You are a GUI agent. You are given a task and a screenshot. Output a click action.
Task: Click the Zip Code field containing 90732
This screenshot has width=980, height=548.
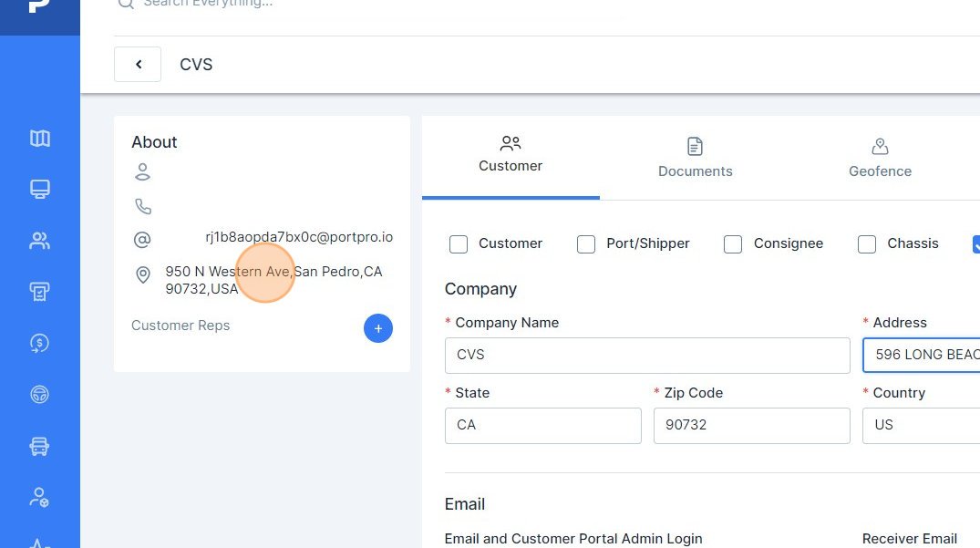(752, 426)
